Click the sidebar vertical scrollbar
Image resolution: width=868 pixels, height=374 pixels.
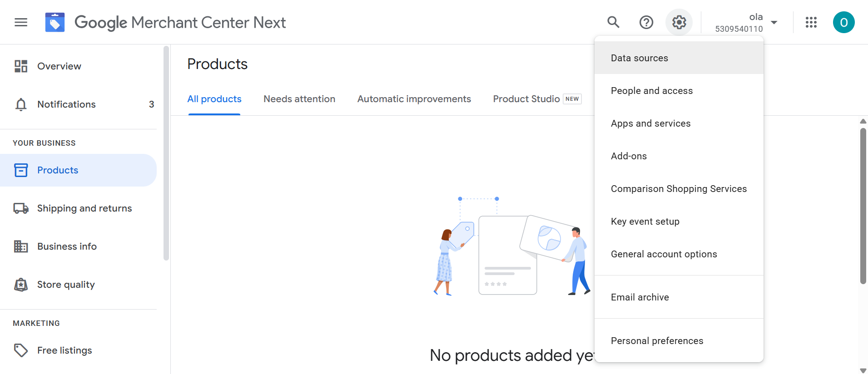pyautogui.click(x=166, y=153)
